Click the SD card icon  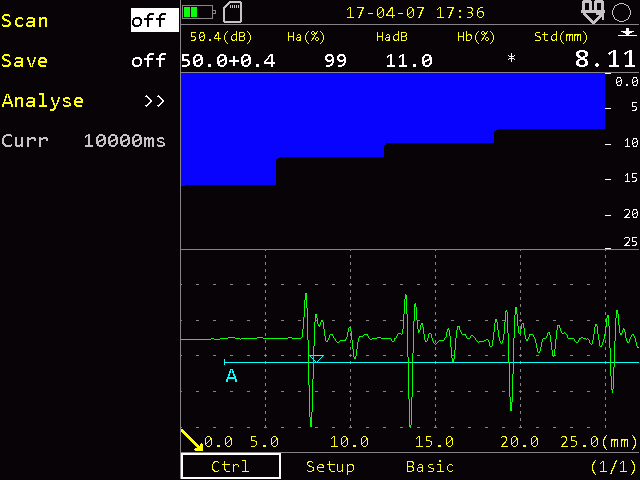tap(233, 12)
